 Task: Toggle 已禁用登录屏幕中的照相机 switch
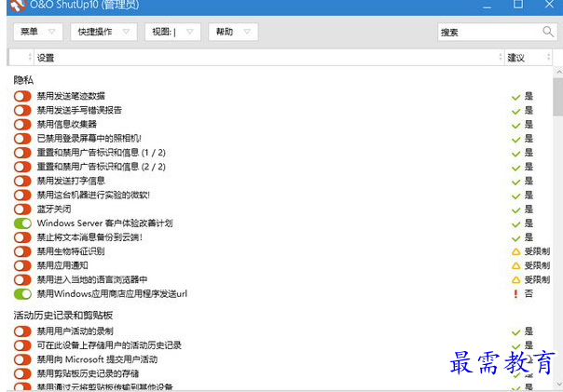point(22,139)
